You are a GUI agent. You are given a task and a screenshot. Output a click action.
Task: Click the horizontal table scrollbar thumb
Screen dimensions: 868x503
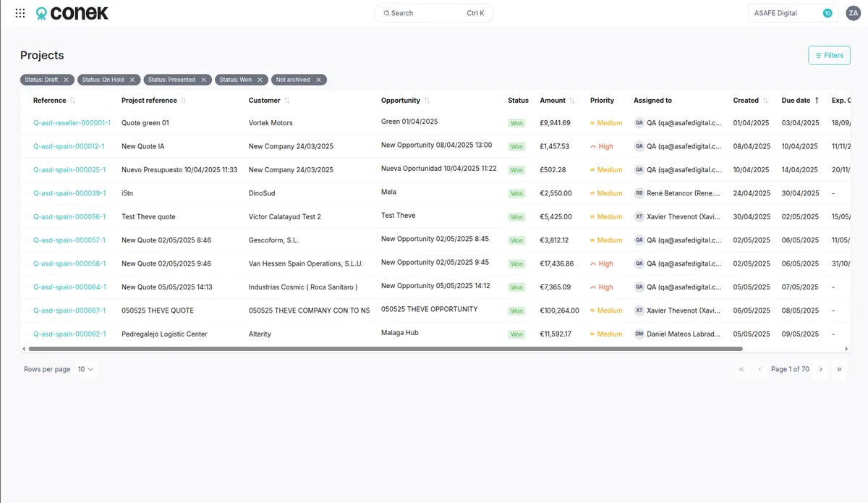(386, 349)
